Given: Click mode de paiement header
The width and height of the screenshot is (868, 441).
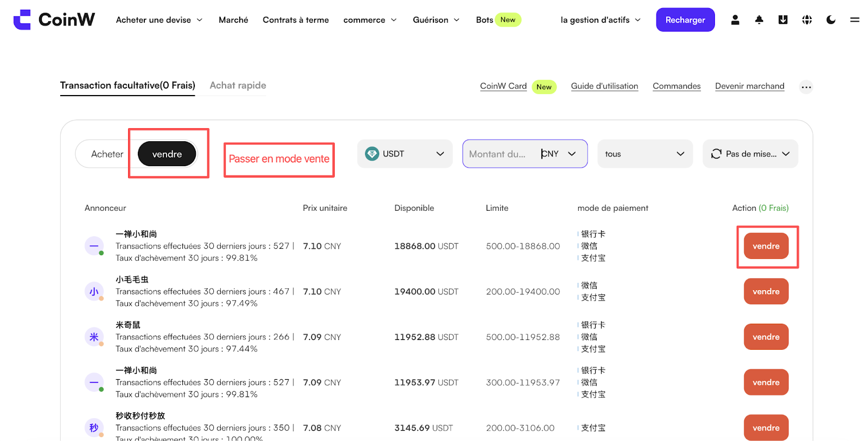Looking at the screenshot, I should [x=613, y=208].
